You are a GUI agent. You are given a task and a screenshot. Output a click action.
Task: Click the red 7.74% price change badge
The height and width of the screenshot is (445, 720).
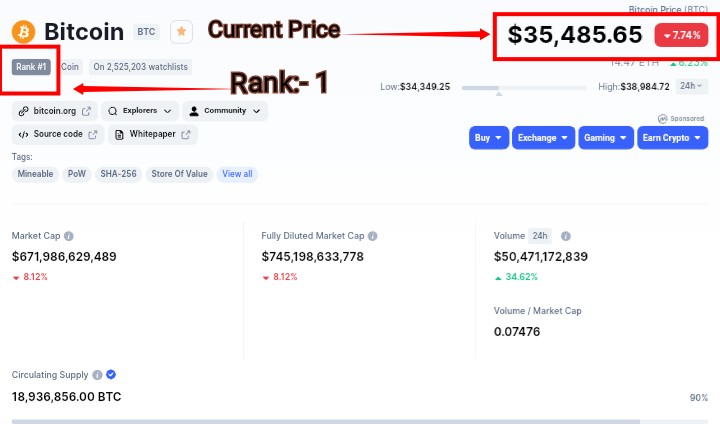681,35
